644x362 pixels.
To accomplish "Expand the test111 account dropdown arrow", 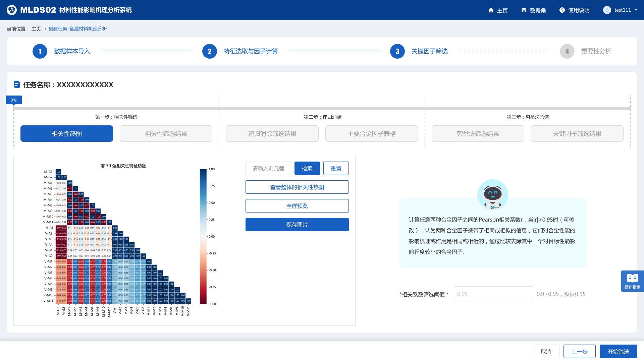I will [x=636, y=10].
